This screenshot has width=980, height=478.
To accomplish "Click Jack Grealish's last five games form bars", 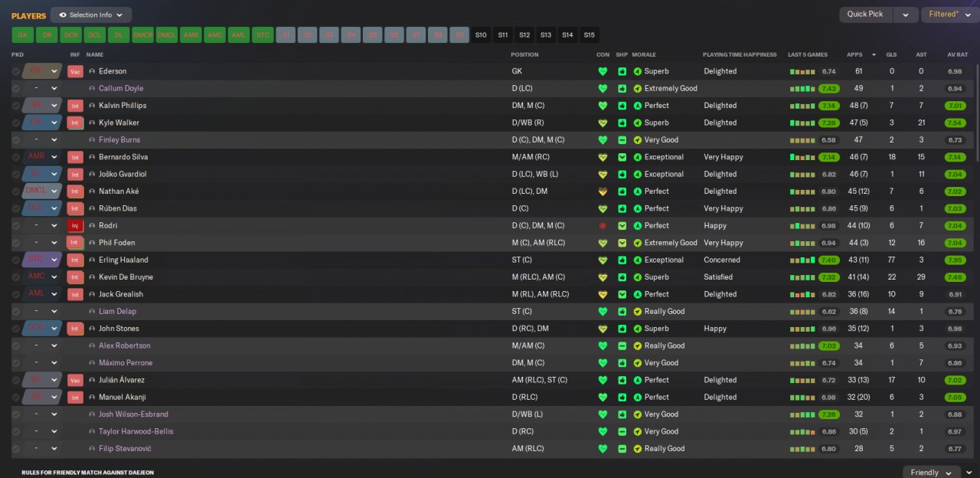I will pos(802,294).
